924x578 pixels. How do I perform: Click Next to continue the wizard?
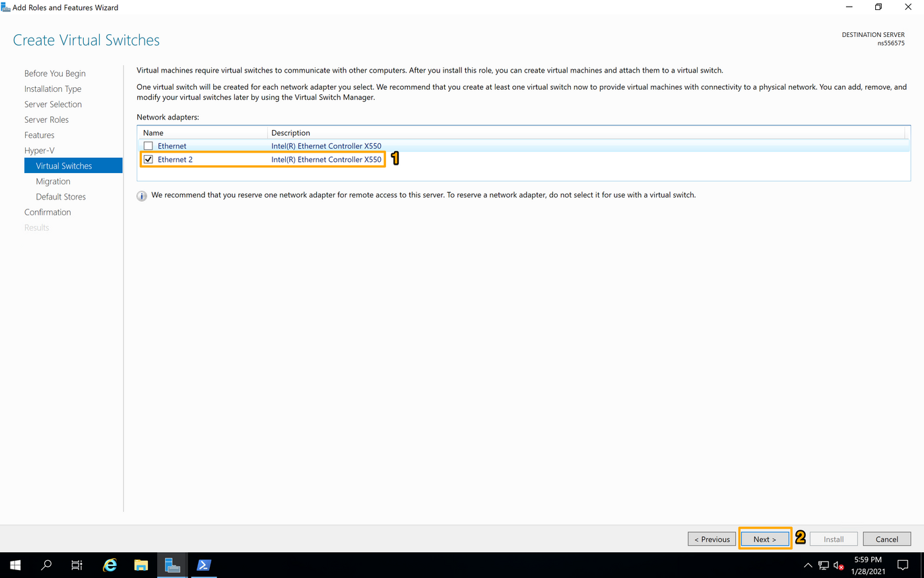tap(764, 538)
